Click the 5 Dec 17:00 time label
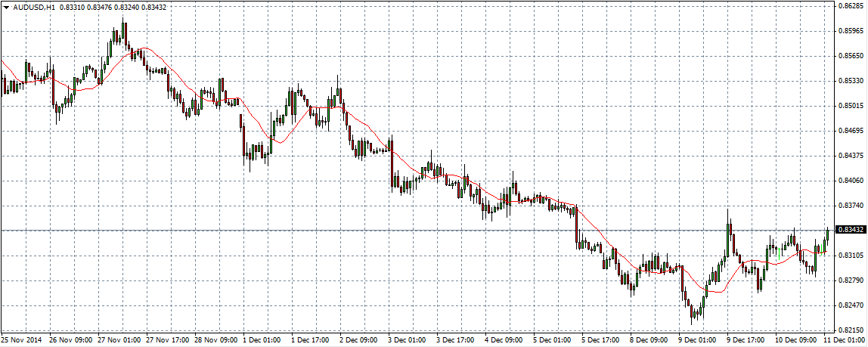Screen dimensions: 868x347 coord(601,340)
